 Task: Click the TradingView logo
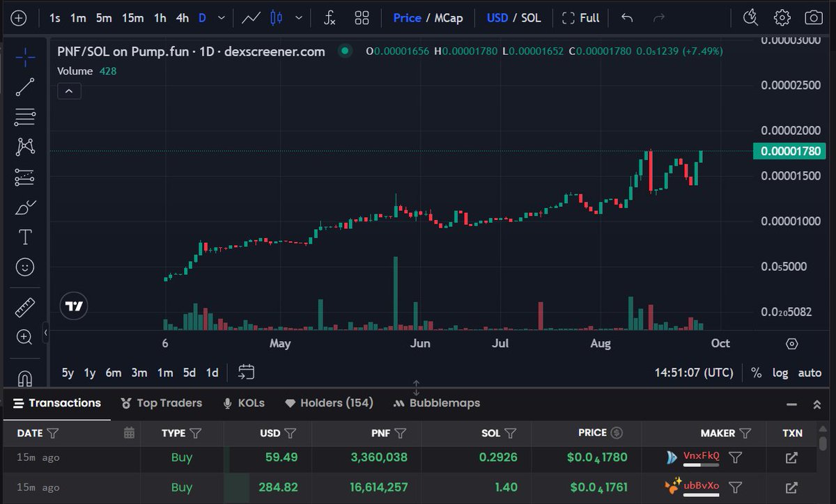[x=74, y=306]
